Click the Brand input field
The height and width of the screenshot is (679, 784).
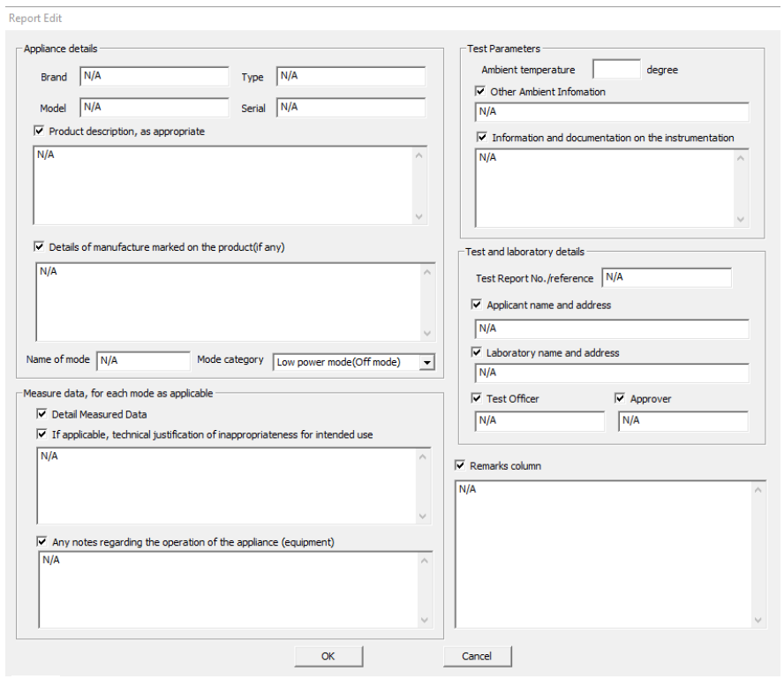(154, 77)
